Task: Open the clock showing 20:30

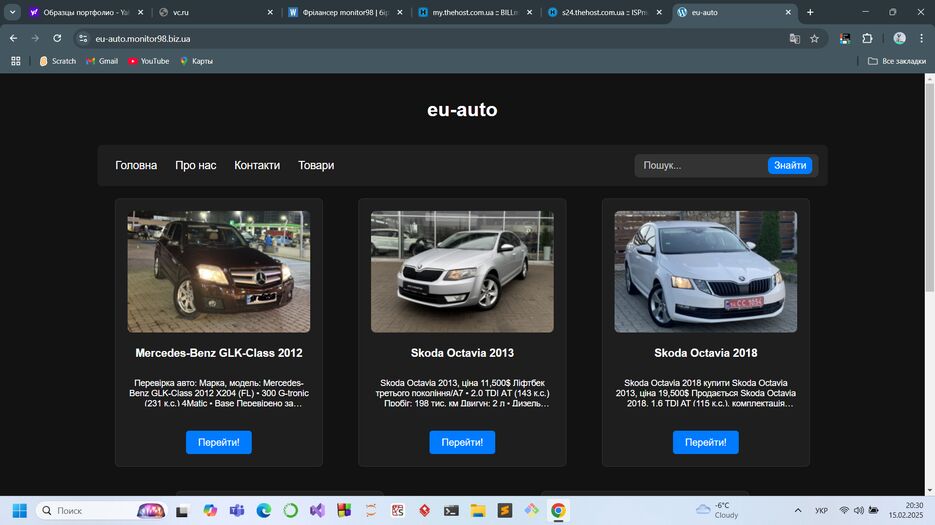Action: 906,510
